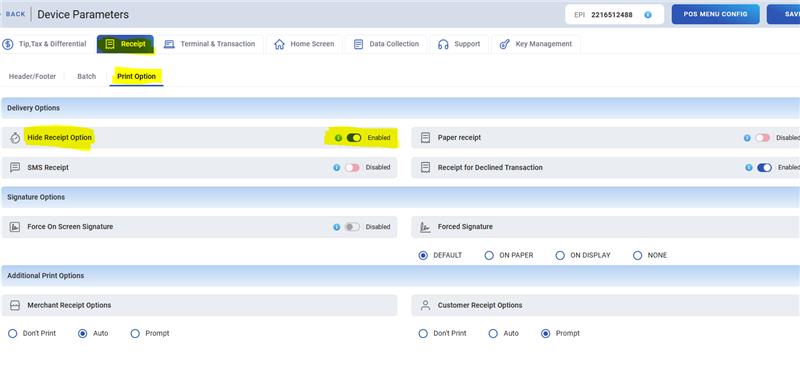The width and height of the screenshot is (800, 390).
Task: Click the laptop icon on Terminal & Transaction tab
Action: coord(169,44)
